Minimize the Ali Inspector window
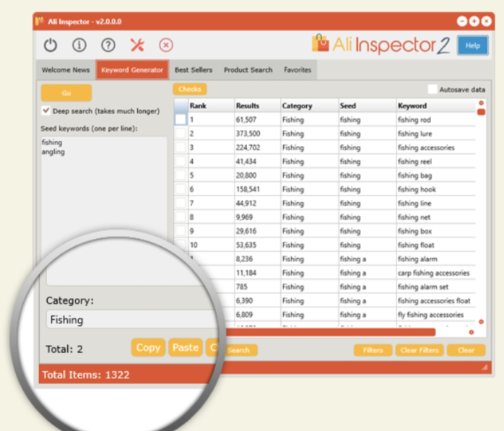Viewport: 504px width, 431px height. pyautogui.click(x=462, y=21)
